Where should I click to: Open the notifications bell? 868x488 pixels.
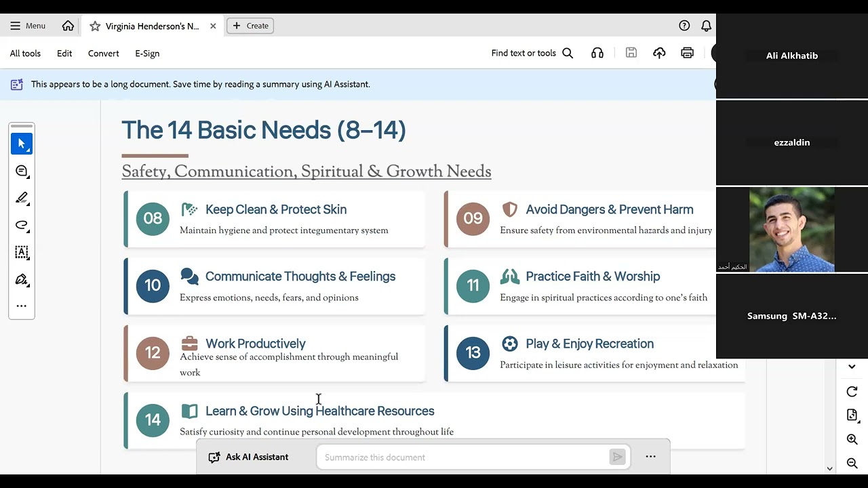(706, 26)
